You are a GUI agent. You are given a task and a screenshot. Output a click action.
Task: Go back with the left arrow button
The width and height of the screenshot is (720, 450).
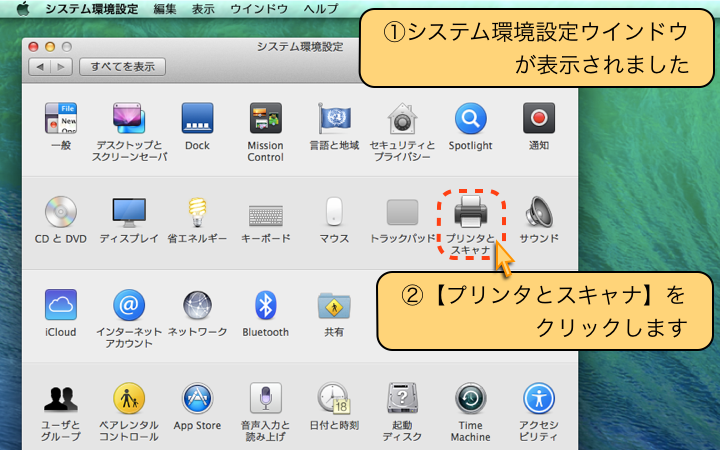tap(39, 67)
